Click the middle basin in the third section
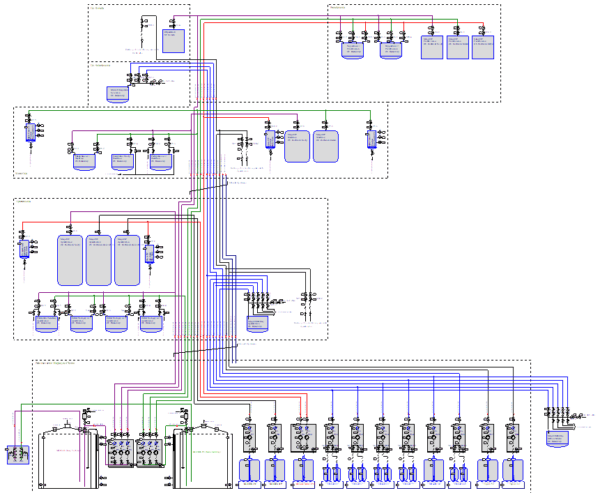600x493 pixels. click(x=122, y=162)
